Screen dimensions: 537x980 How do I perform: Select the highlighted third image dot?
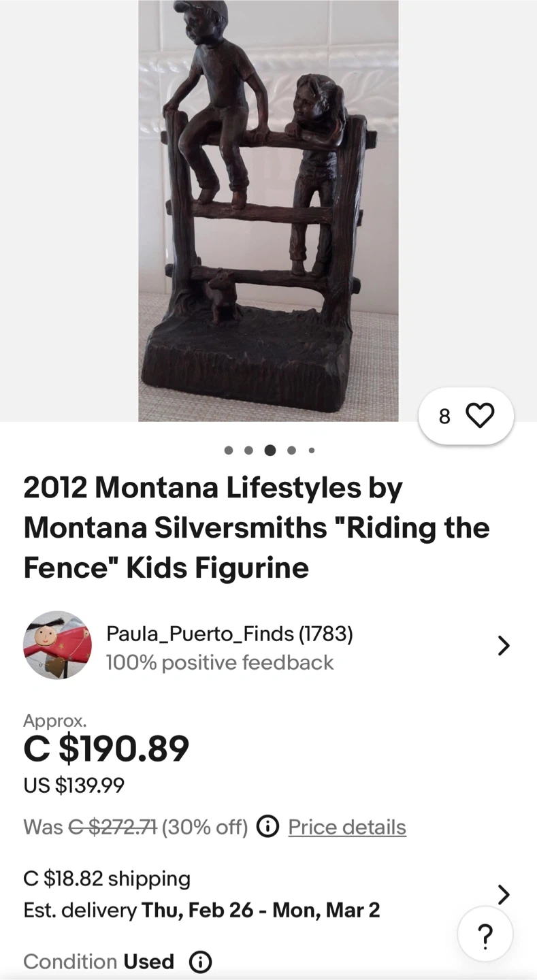270,451
